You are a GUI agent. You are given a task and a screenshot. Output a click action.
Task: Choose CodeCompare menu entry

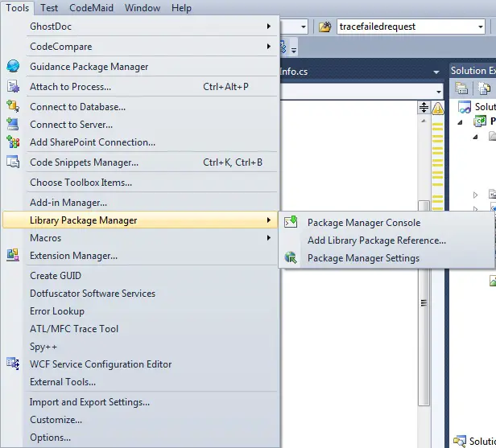[x=141, y=47]
